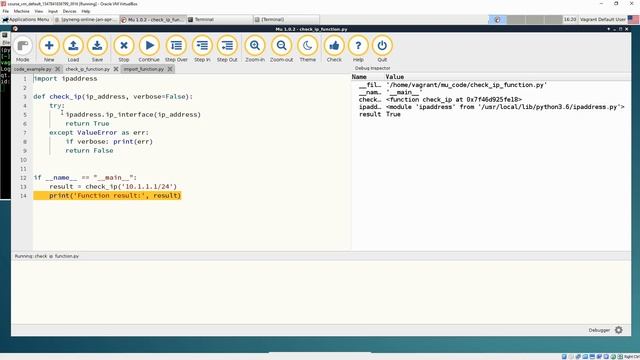640x360 pixels.
Task: Click the Load file button
Action: (73, 49)
